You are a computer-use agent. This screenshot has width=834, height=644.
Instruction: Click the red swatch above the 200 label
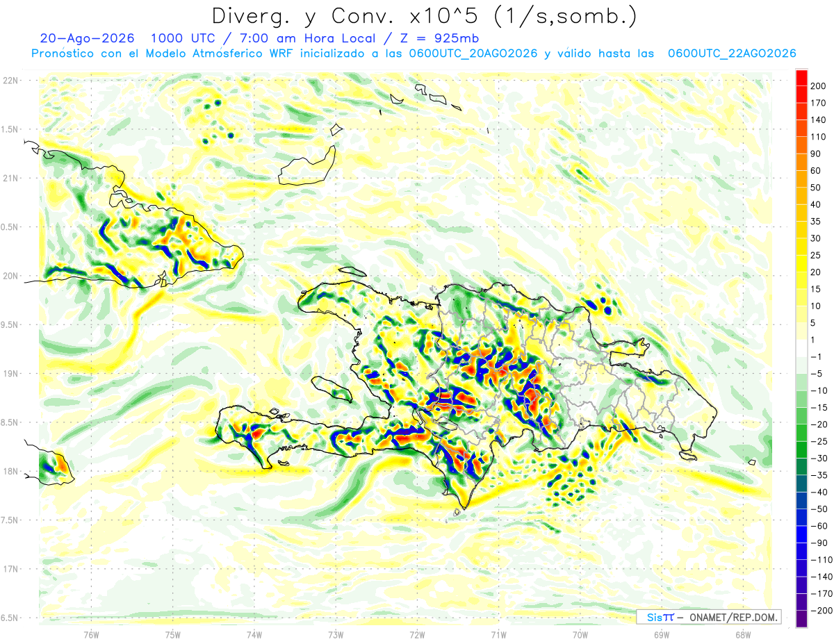tap(801, 77)
